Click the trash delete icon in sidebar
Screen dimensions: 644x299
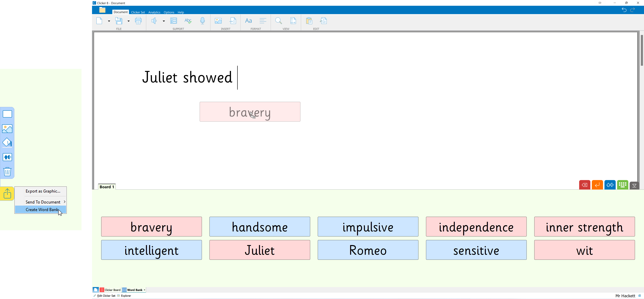click(x=7, y=172)
